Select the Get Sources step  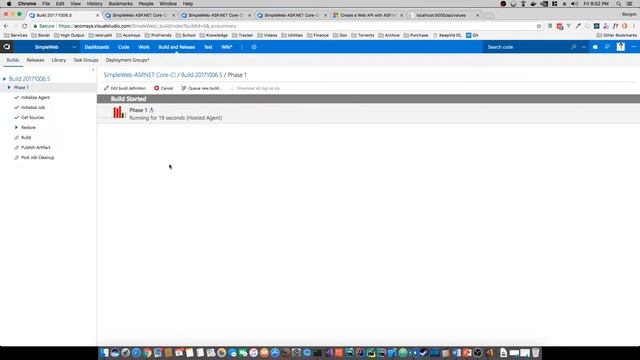33,118
